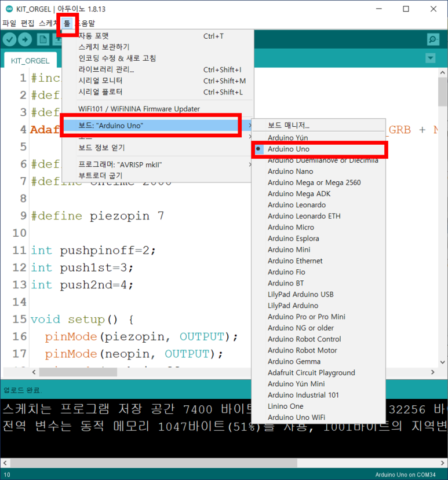Open 라이브러리 관리... menu item
The image size is (448, 480).
(x=158, y=69)
